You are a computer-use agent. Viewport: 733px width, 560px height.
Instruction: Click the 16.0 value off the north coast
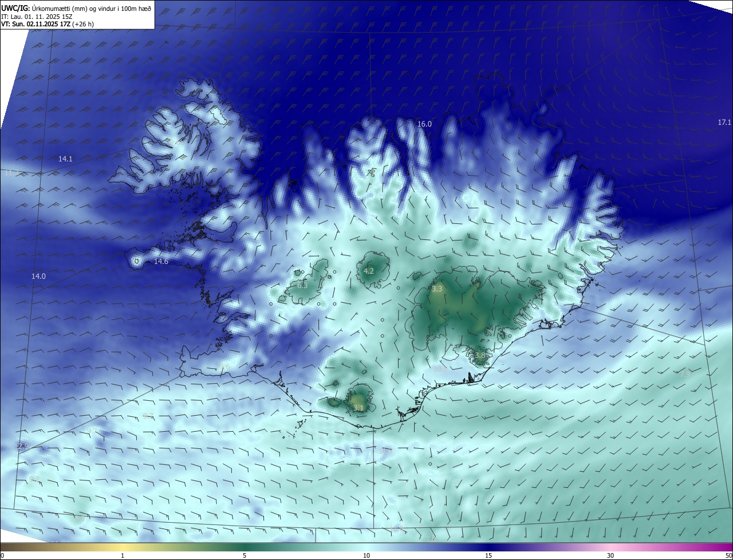424,124
